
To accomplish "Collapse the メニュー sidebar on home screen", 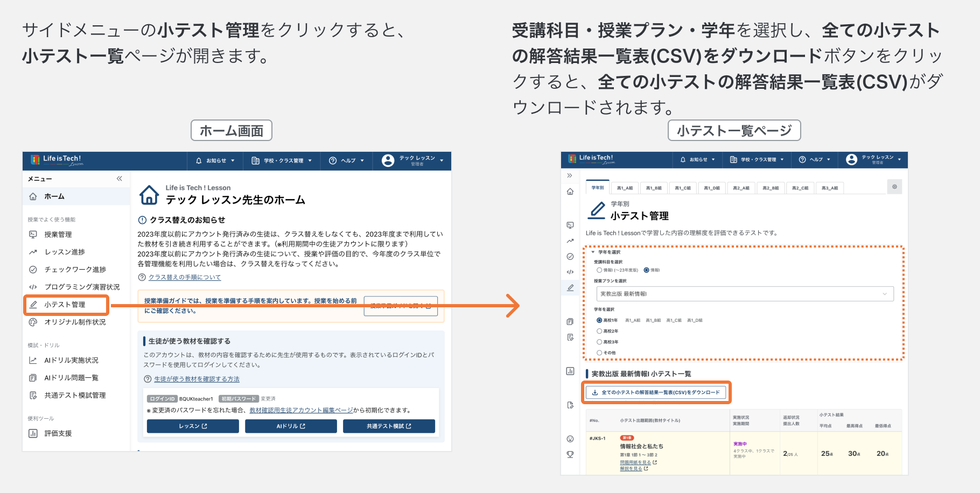I will coord(119,178).
